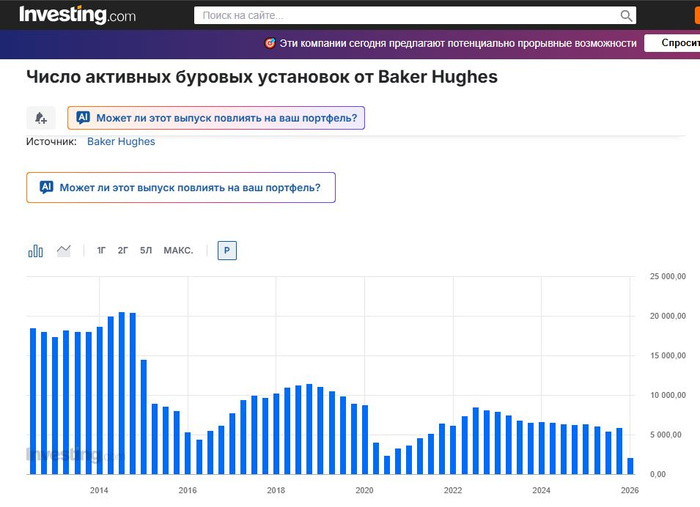Click the tallest bar near early 2015
This screenshot has height=507, width=700.
(122, 394)
